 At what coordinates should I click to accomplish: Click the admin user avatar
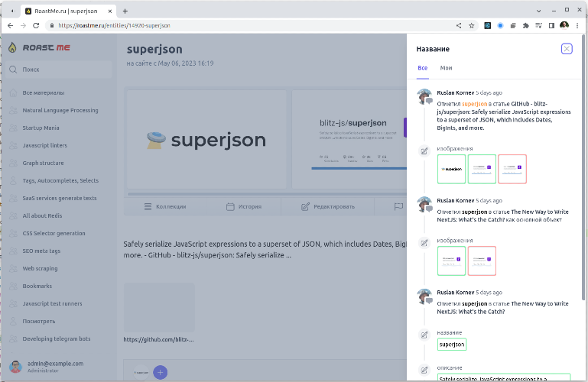(15, 367)
